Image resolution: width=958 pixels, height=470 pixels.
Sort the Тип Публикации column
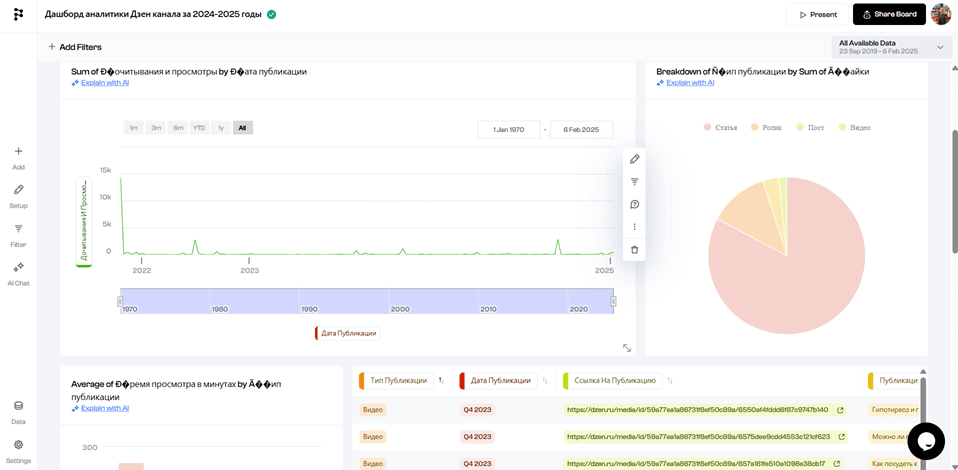coord(441,381)
